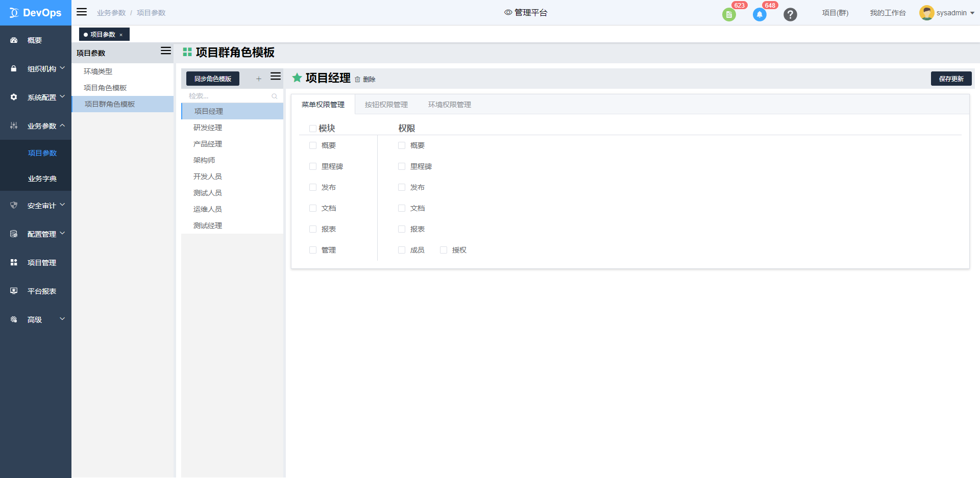The height and width of the screenshot is (478, 980).
Task: Check the 概要 module checkbox
Action: (x=313, y=145)
